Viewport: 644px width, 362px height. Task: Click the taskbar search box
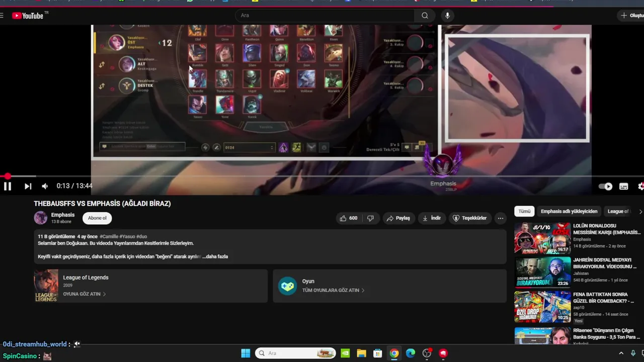(x=296, y=353)
